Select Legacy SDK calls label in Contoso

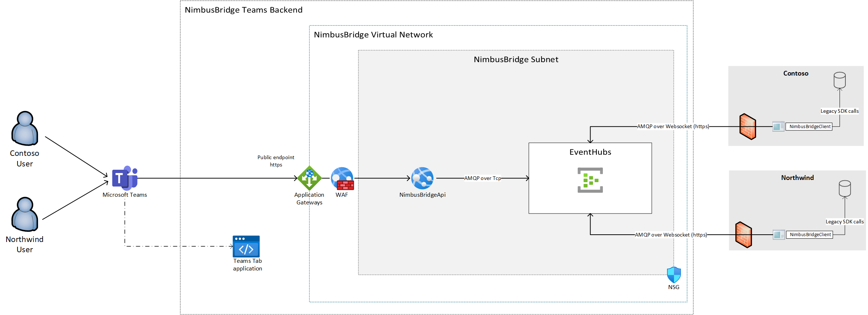(840, 111)
